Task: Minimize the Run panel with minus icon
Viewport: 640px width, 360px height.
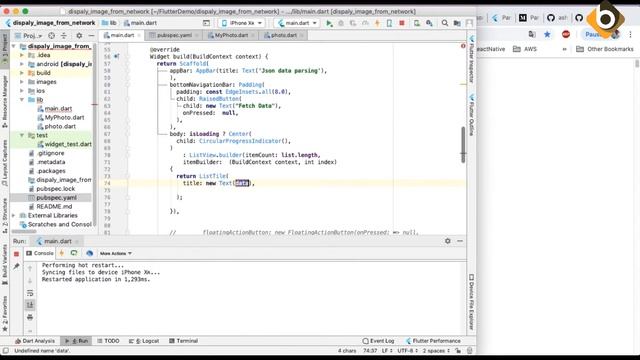Action: (460, 241)
